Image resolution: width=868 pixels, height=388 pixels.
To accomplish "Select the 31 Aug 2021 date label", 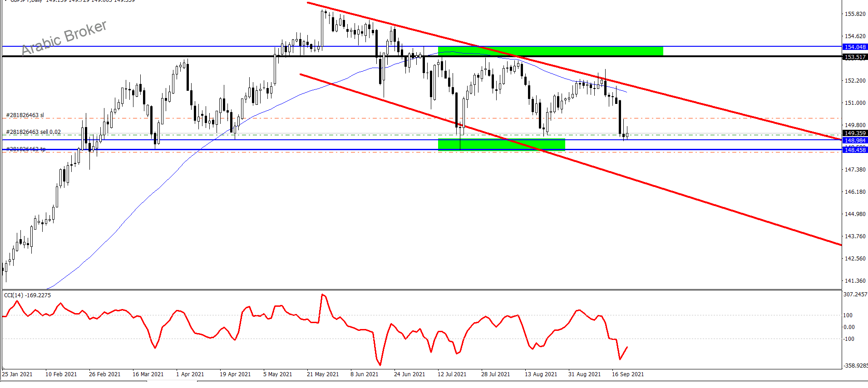I will coord(584,374).
